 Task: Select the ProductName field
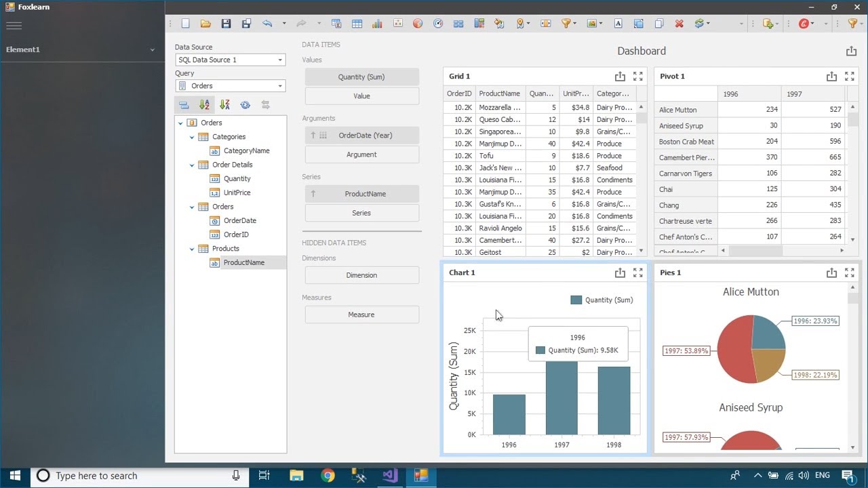pyautogui.click(x=243, y=262)
